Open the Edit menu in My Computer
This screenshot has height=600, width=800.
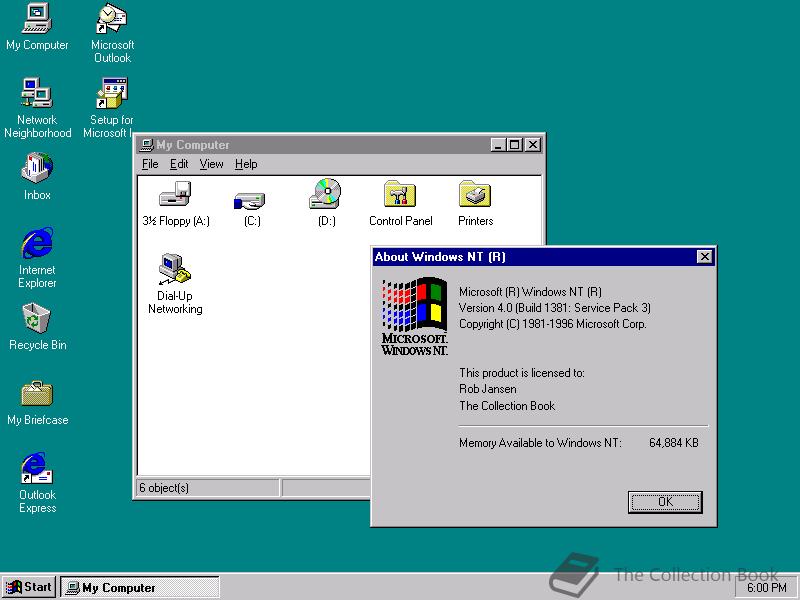[179, 164]
